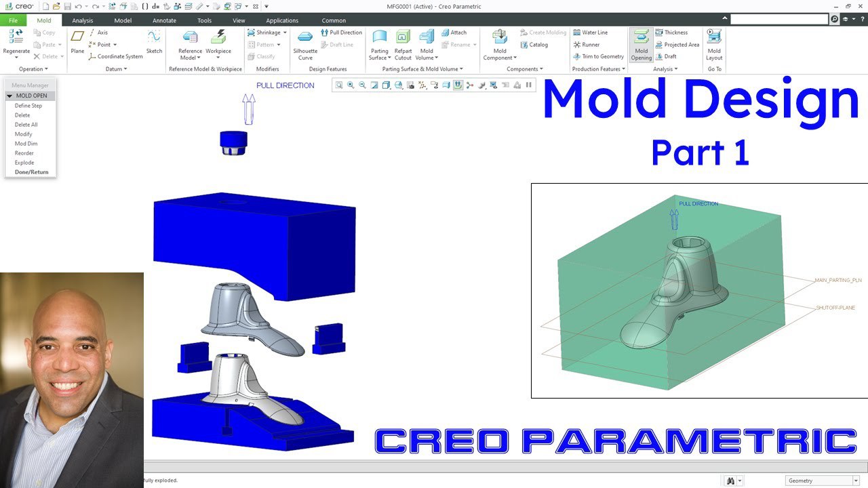Open the Point dropdown arrow

[x=115, y=45]
